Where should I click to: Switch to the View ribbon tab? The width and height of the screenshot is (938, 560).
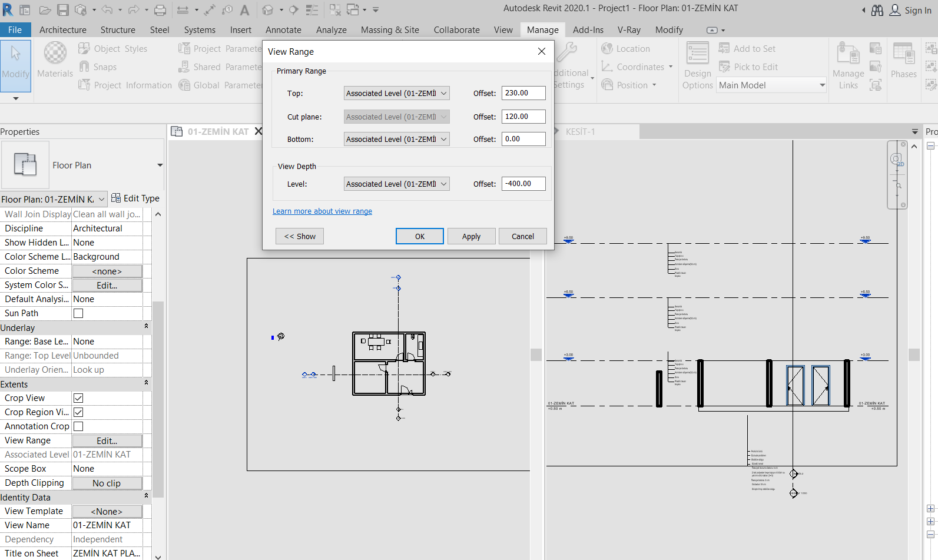(503, 30)
